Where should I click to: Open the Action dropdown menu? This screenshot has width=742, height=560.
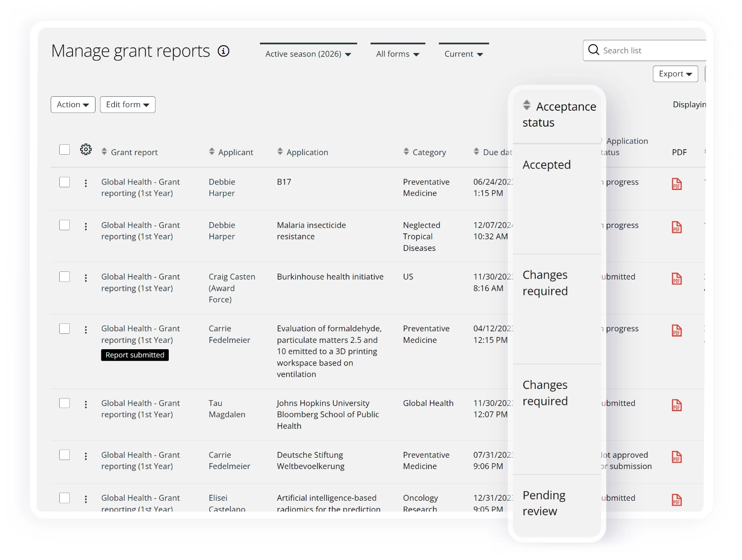[73, 104]
